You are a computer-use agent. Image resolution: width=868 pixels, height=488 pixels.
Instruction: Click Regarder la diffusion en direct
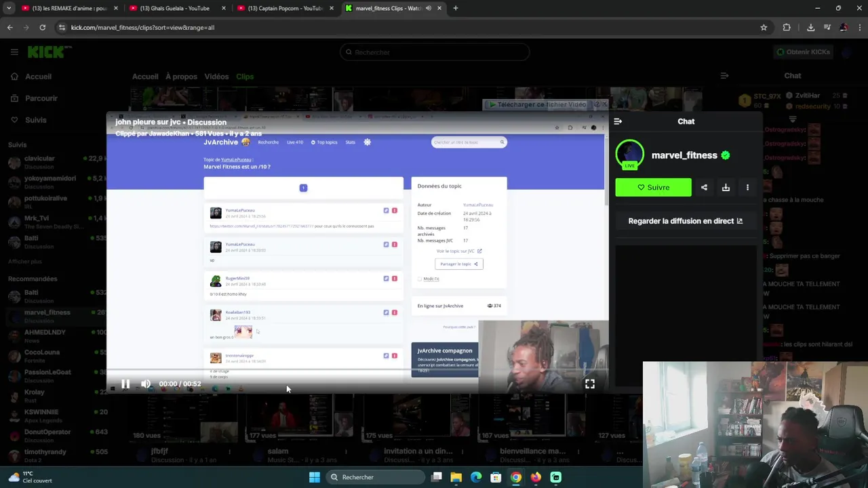pyautogui.click(x=686, y=221)
